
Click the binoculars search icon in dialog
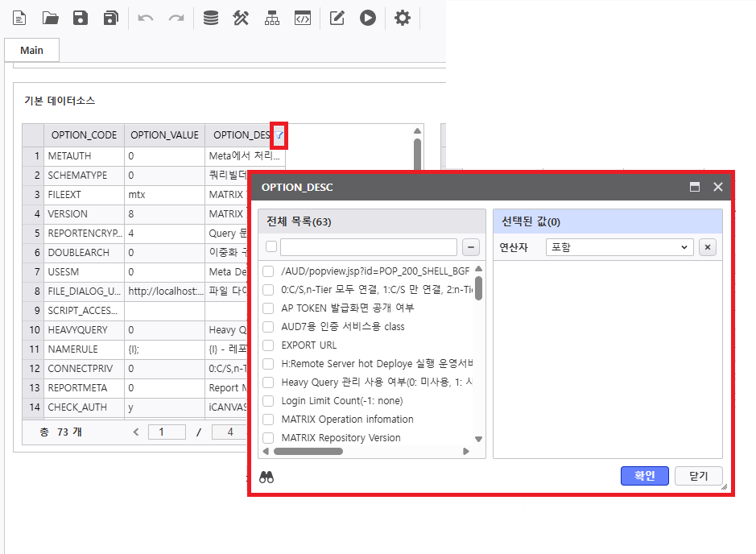coord(266,478)
